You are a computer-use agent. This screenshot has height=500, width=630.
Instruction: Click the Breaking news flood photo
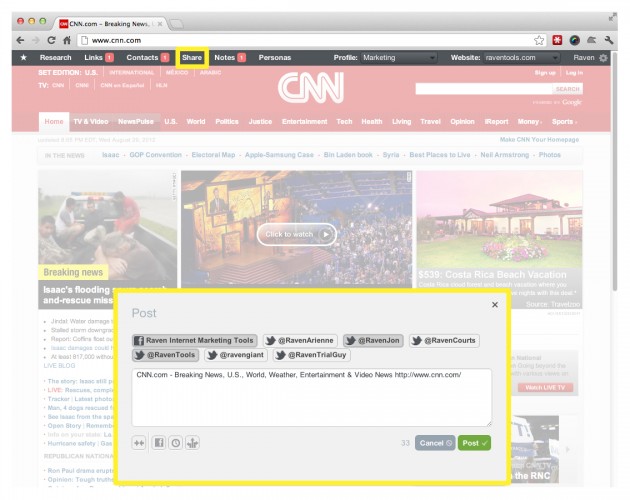107,225
